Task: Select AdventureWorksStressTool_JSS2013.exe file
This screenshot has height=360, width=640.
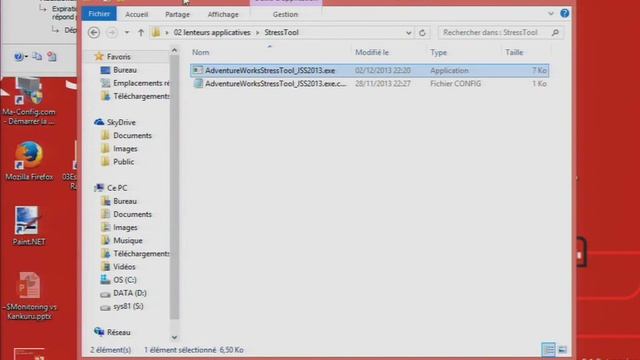Action: click(x=369, y=70)
